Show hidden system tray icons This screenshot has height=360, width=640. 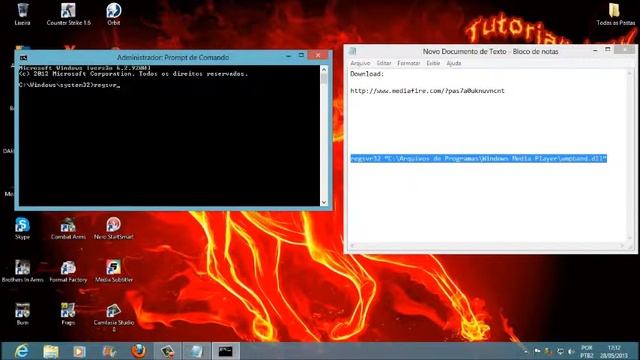pos(526,351)
